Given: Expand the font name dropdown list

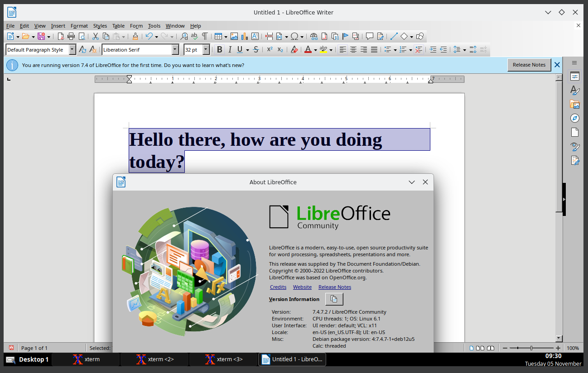Looking at the screenshot, I should (x=175, y=50).
